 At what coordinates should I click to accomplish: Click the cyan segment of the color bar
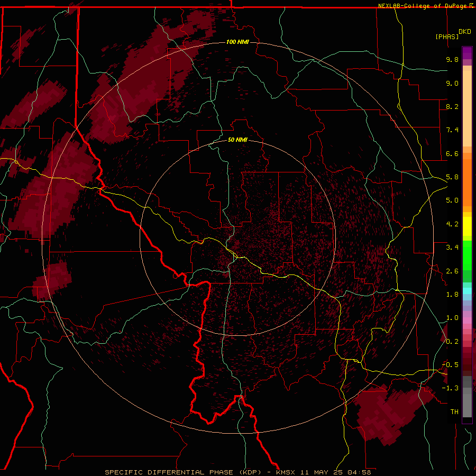(x=467, y=291)
